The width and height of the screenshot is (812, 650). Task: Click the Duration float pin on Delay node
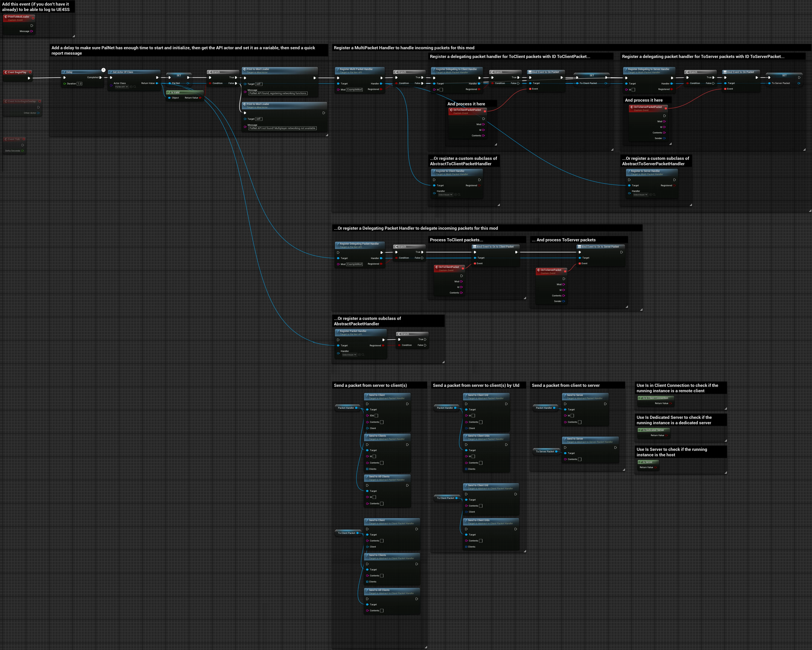(64, 84)
